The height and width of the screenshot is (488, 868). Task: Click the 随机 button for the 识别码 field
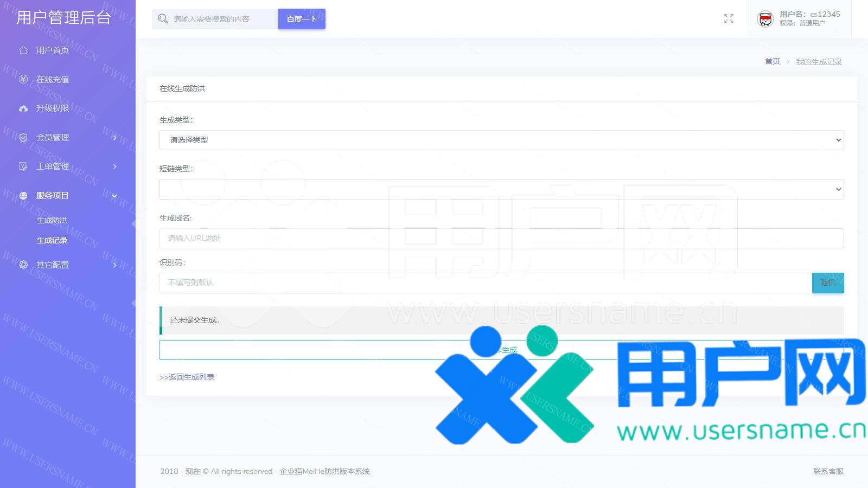coord(827,282)
